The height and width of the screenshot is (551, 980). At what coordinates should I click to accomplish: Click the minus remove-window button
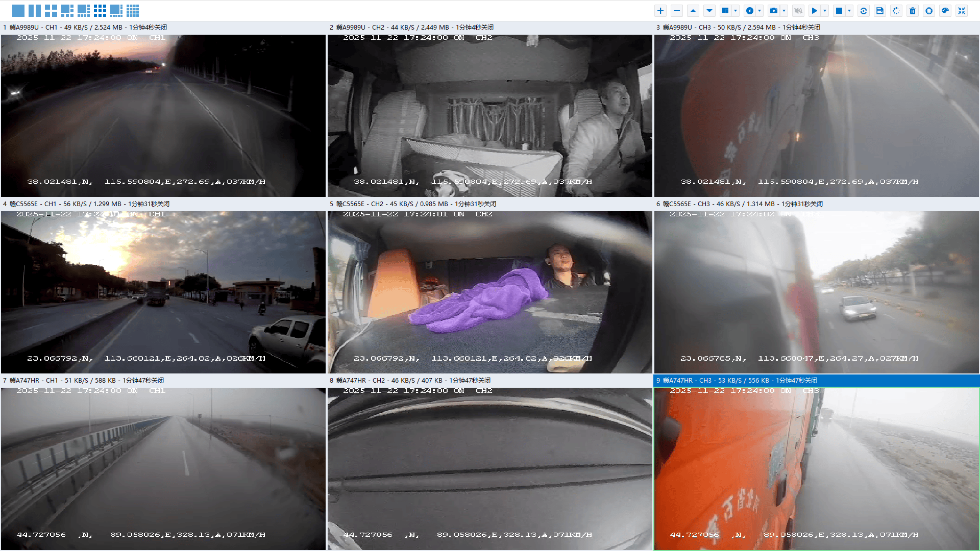677,11
